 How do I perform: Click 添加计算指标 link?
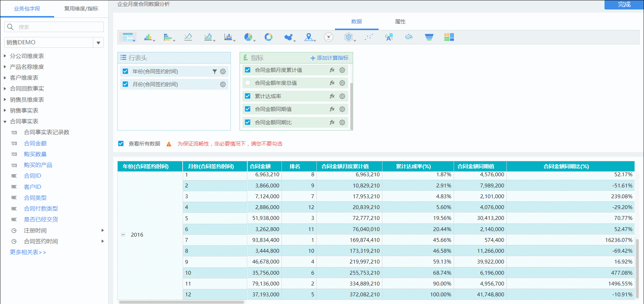329,58
